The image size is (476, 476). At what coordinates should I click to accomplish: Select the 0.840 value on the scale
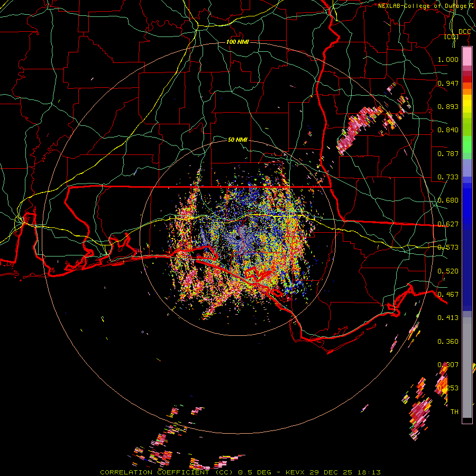448,130
